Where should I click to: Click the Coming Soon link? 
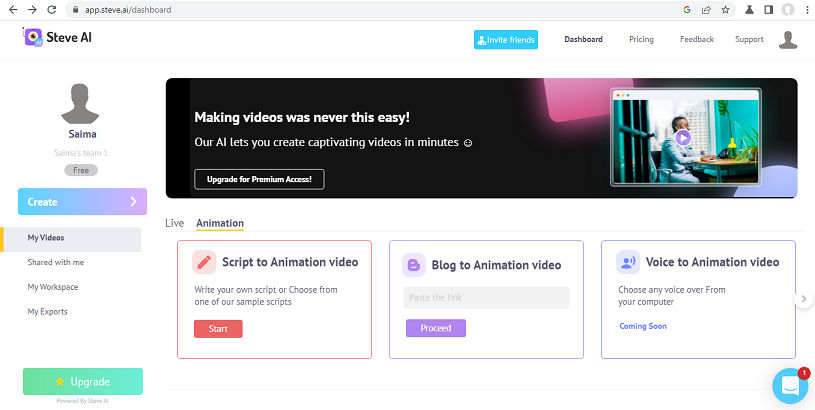pyautogui.click(x=642, y=326)
